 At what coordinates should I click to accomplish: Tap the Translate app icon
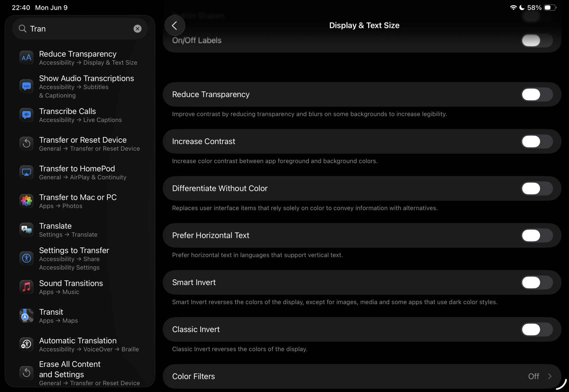click(26, 230)
